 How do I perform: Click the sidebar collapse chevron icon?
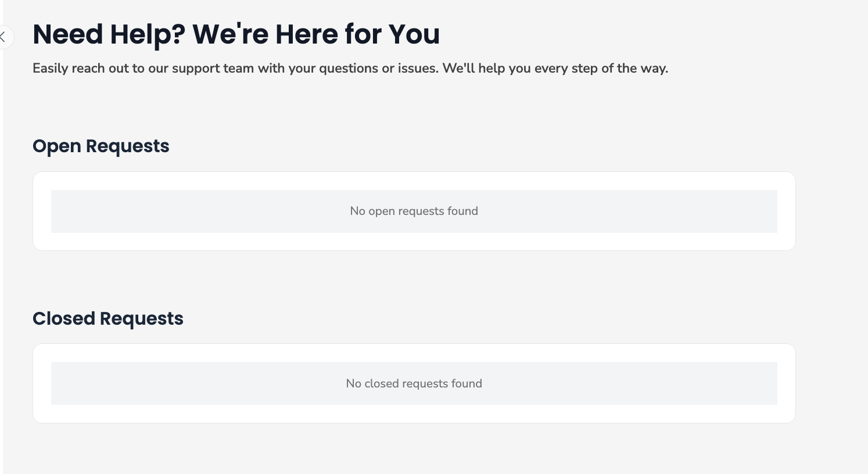3,37
